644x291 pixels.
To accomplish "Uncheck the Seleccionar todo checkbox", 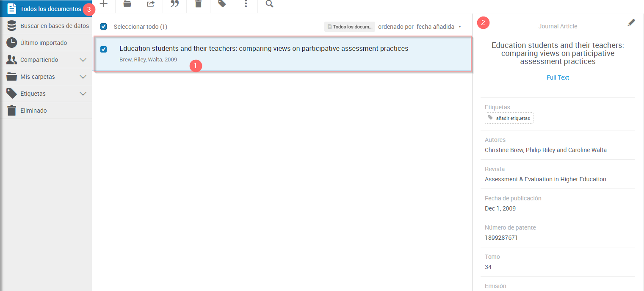I will tap(104, 27).
